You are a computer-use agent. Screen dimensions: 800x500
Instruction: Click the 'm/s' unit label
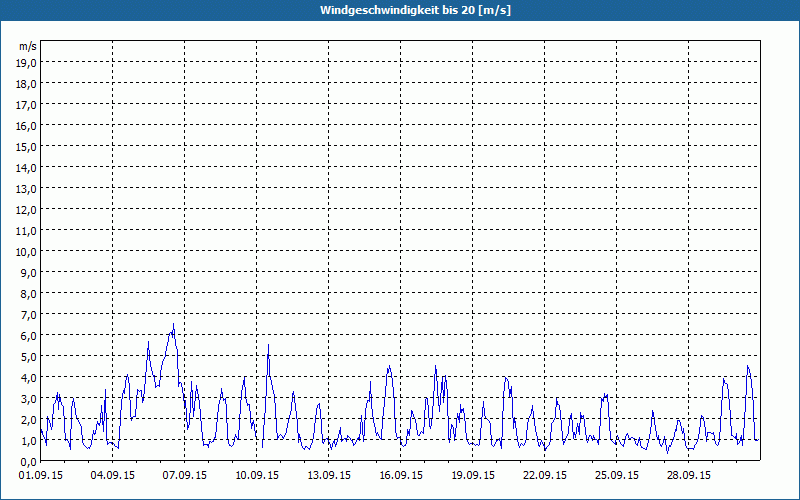28,46
